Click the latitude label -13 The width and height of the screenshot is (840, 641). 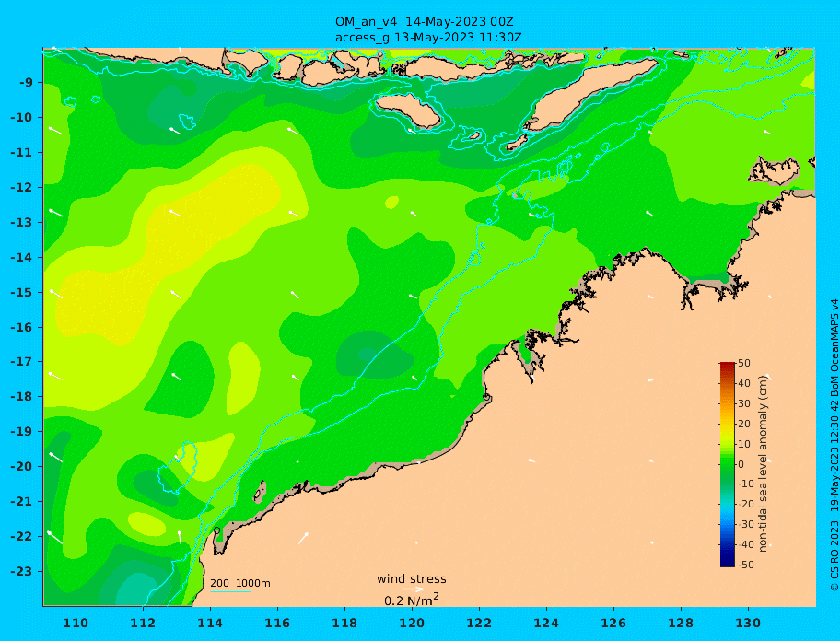click(x=22, y=222)
